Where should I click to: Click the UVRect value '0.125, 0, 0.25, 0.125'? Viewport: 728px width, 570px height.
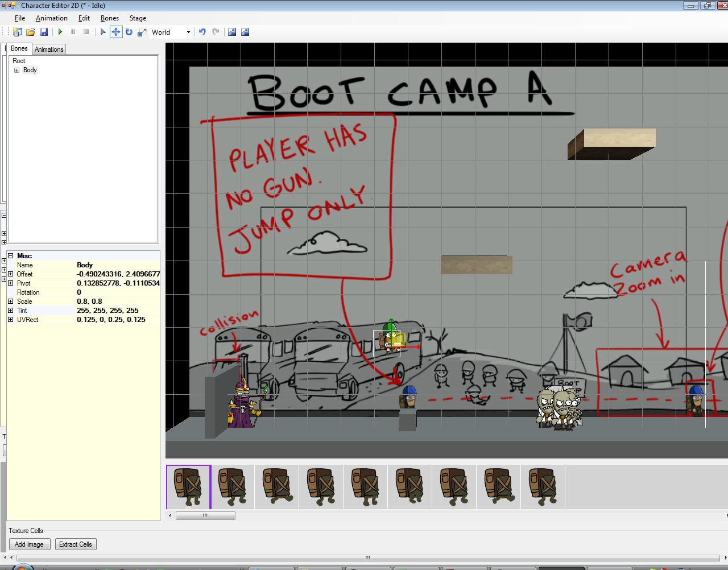(118, 320)
